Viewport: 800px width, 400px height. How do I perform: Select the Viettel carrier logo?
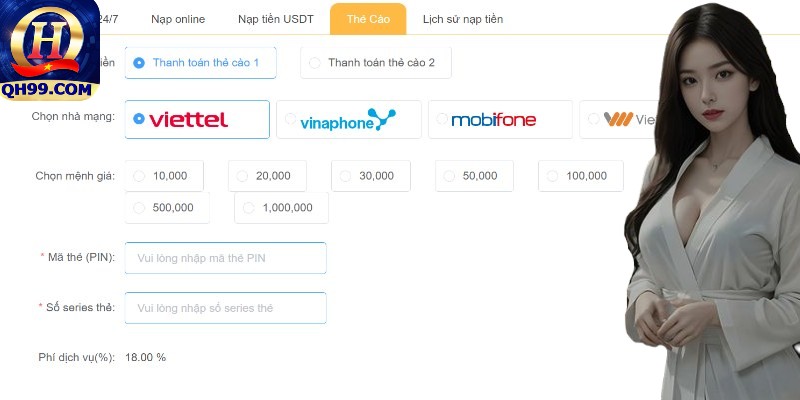(188, 120)
